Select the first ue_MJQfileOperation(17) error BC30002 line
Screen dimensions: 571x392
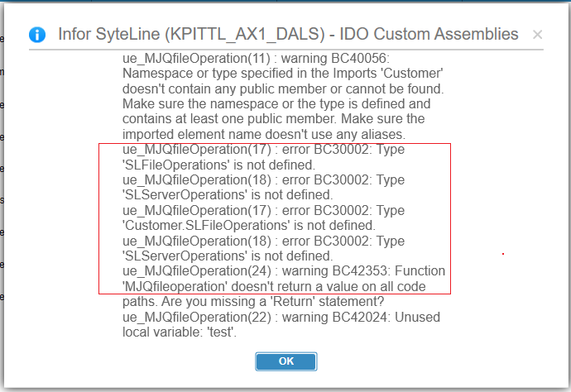263,149
